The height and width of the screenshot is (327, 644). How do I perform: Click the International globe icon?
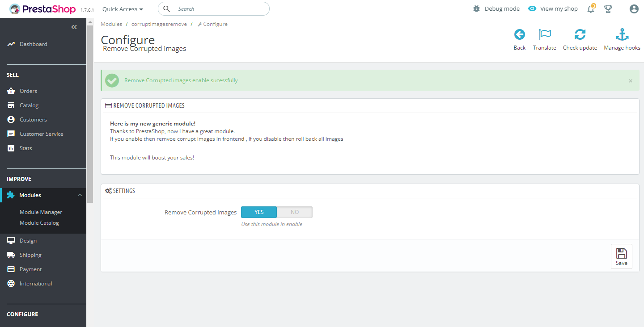(x=11, y=284)
